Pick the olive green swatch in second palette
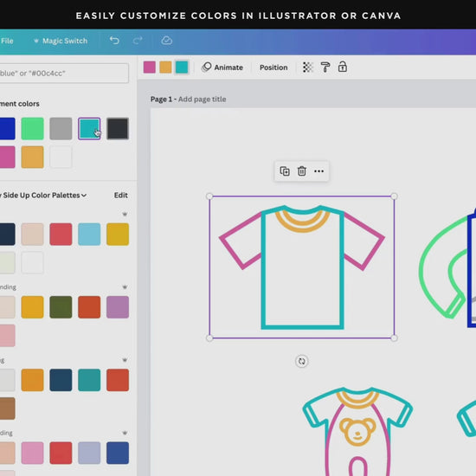 click(x=61, y=307)
